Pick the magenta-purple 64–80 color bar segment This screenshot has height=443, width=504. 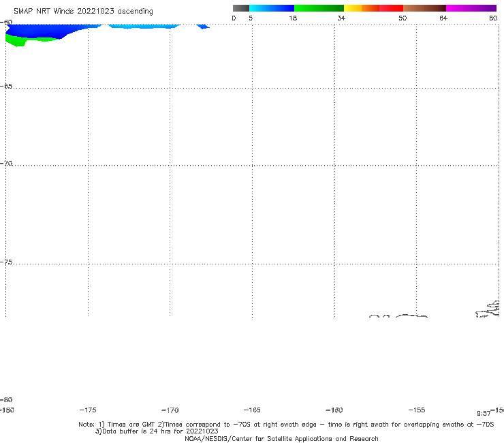click(x=471, y=8)
